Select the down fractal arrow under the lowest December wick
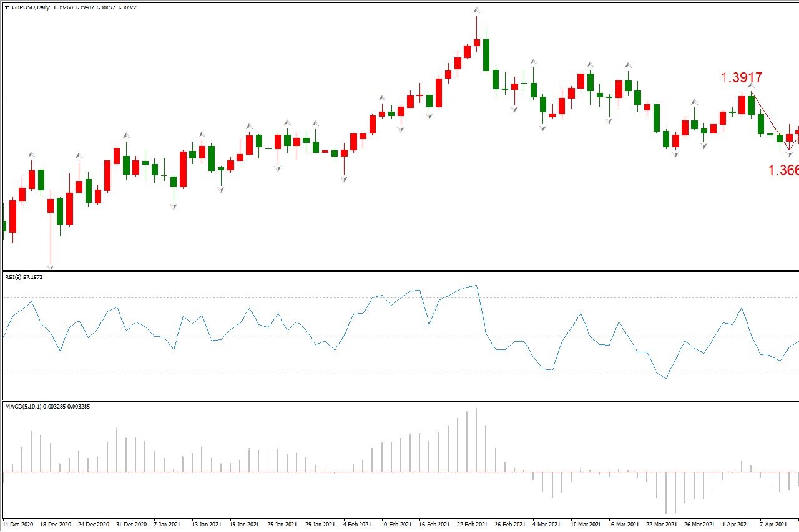This screenshot has width=799, height=532. pyautogui.click(x=51, y=267)
